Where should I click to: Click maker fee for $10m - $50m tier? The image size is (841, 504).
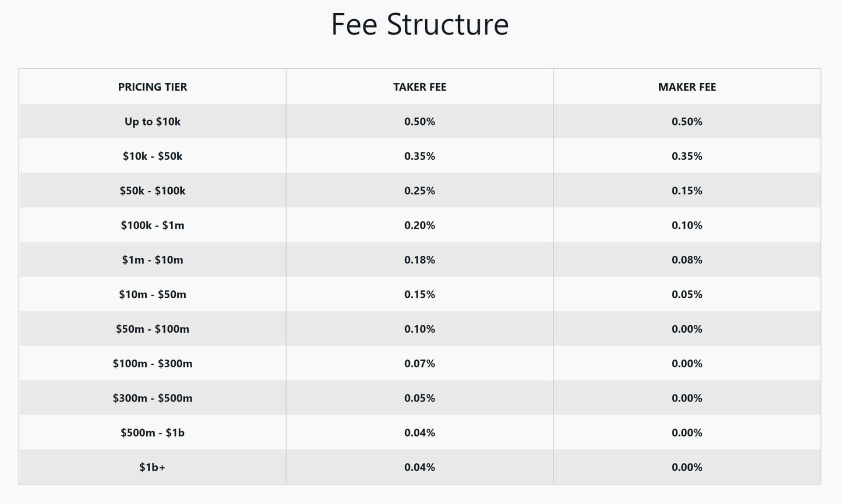coord(687,294)
